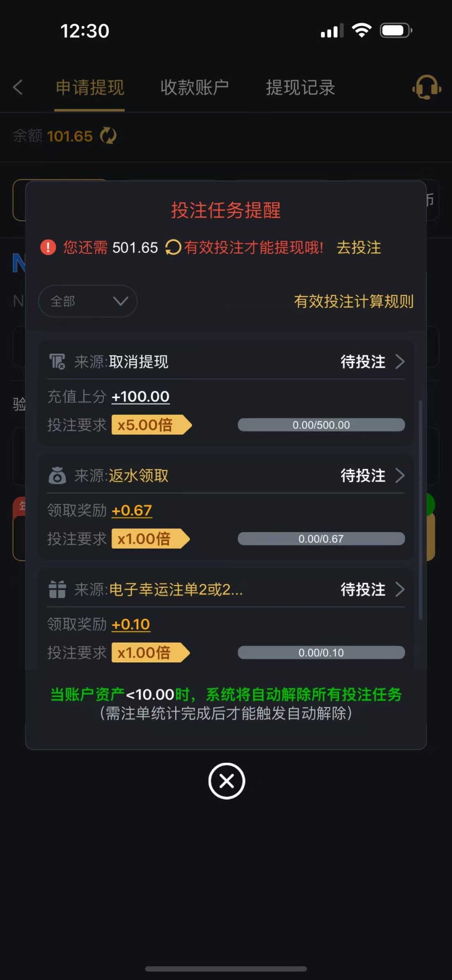Tap the 去投注 link

coord(359,247)
